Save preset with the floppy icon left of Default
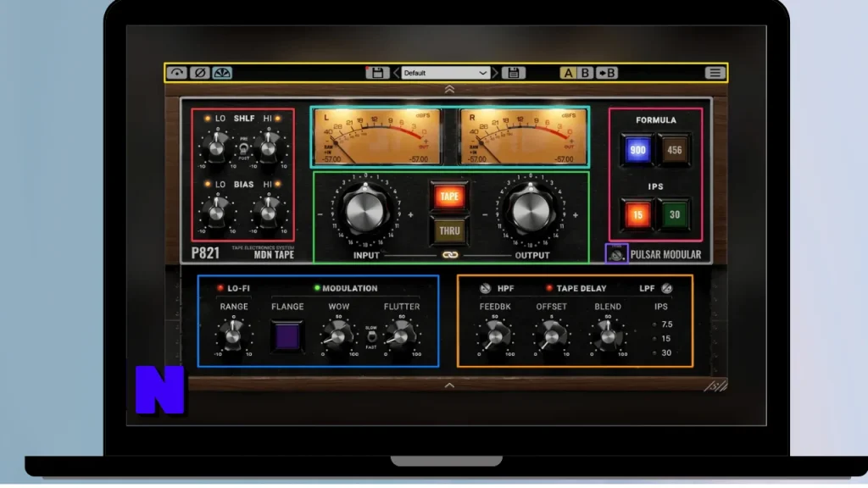Viewport: 868px width, 488px height. 377,73
